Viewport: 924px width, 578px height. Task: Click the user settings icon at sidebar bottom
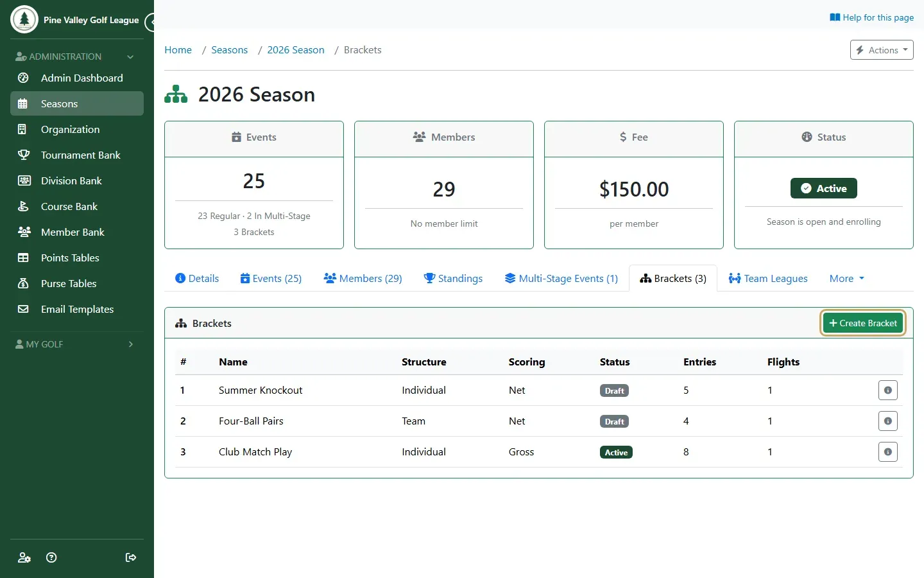click(x=24, y=557)
